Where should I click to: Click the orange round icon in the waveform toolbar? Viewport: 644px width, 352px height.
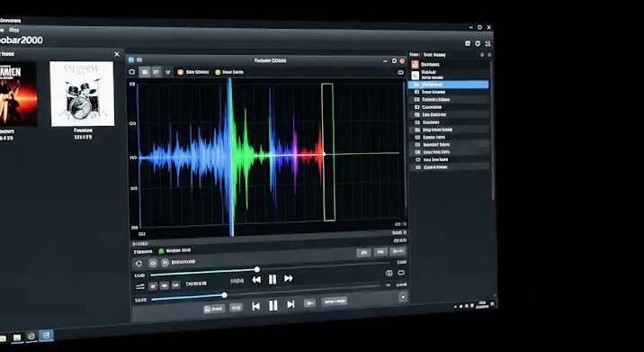(x=180, y=72)
